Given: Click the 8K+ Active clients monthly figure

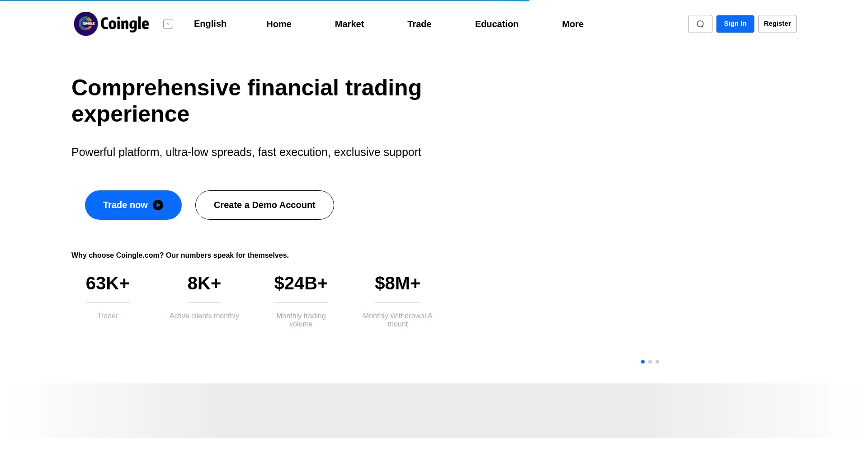Looking at the screenshot, I should pos(204,284).
